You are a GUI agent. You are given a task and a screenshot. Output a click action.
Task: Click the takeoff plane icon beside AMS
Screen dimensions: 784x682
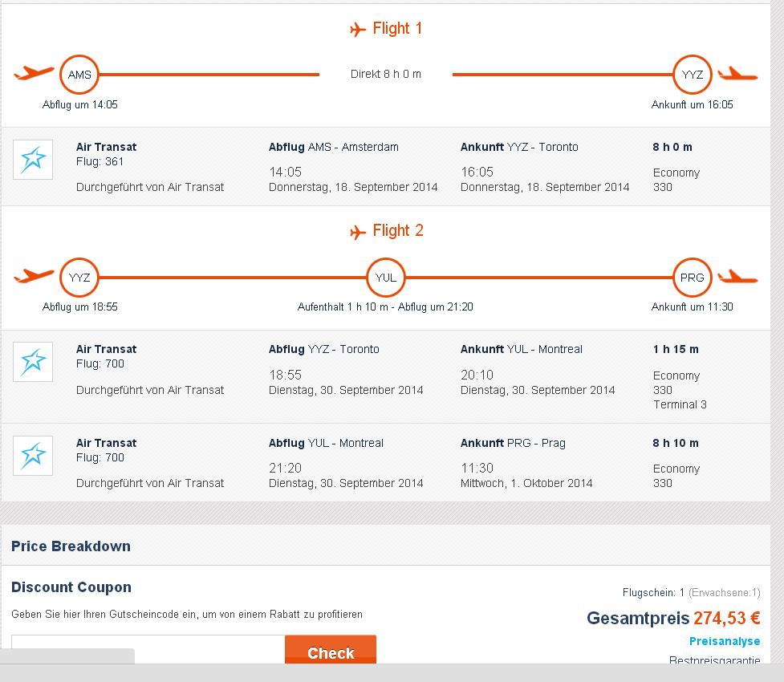pyautogui.click(x=34, y=73)
